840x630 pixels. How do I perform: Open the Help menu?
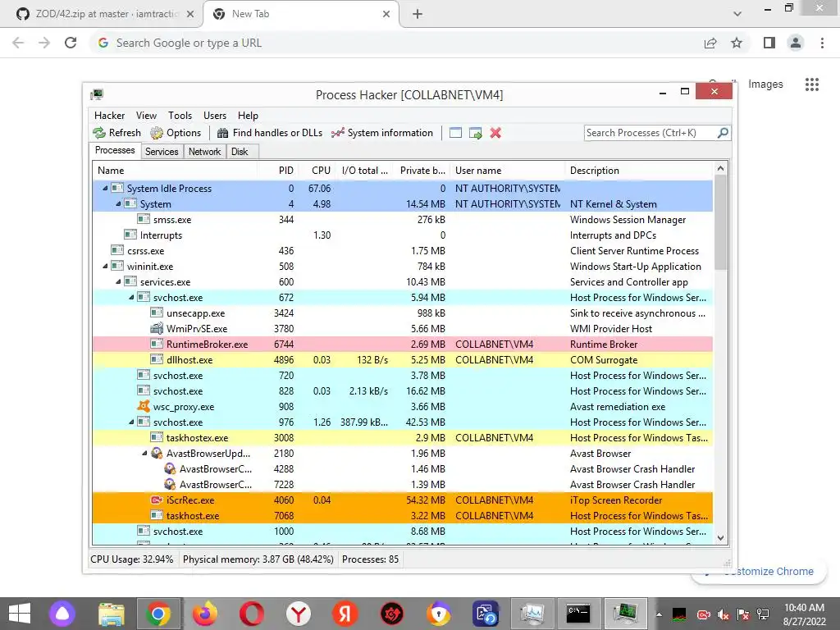click(248, 116)
